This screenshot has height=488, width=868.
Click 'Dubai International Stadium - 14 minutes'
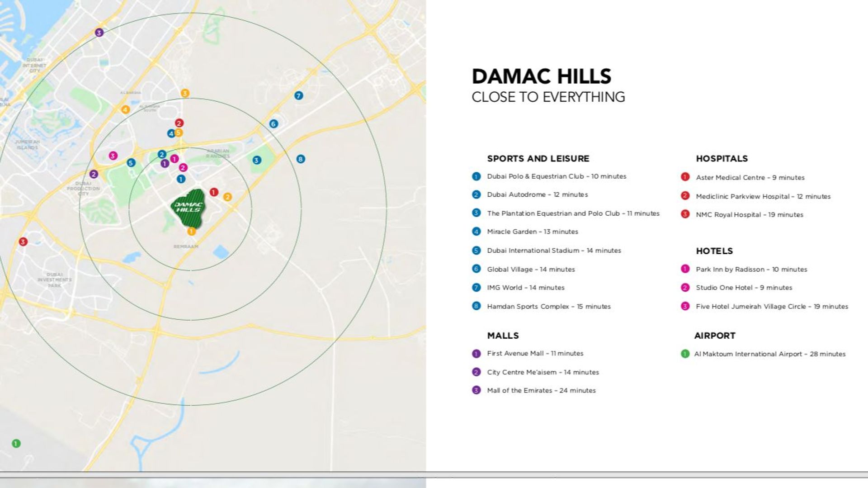click(x=554, y=251)
